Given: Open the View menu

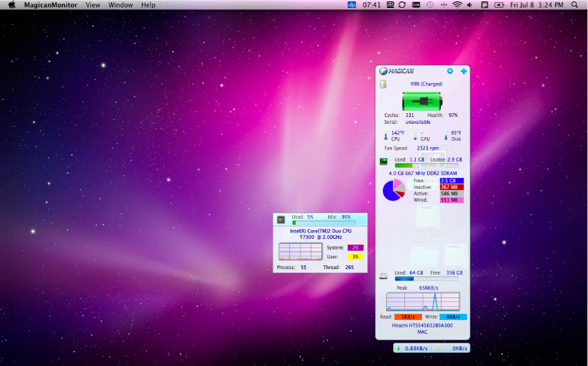Looking at the screenshot, I should (93, 5).
